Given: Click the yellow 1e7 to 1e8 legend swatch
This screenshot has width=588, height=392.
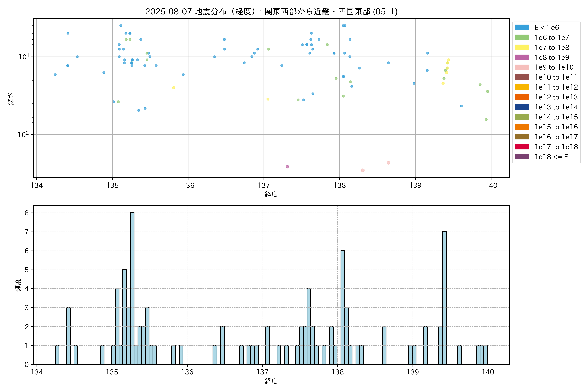Looking at the screenshot, I should (x=522, y=48).
